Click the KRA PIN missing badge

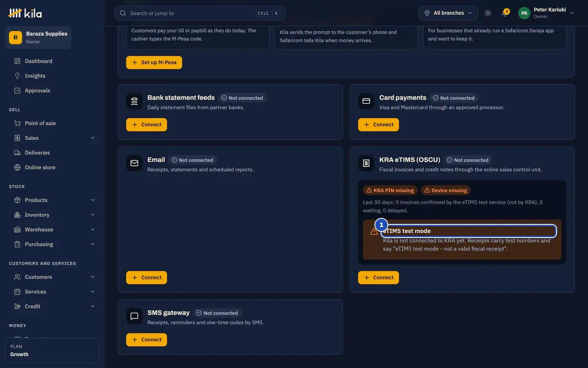[x=390, y=191]
